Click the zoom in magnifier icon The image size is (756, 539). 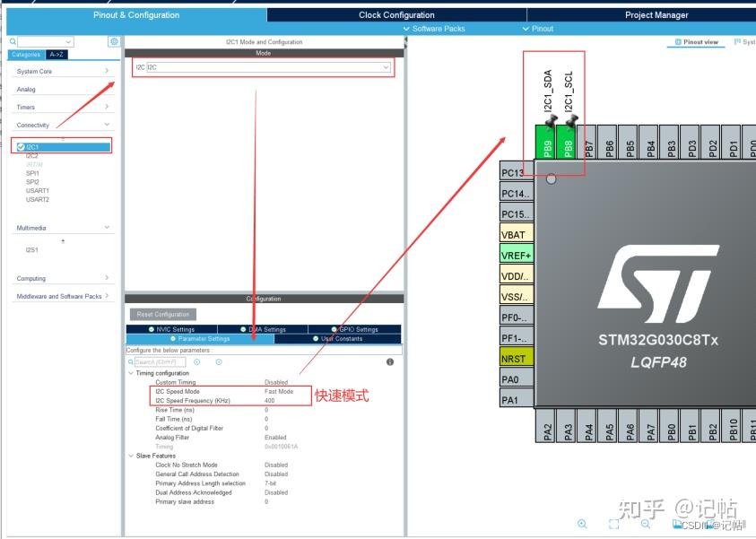coord(582,524)
